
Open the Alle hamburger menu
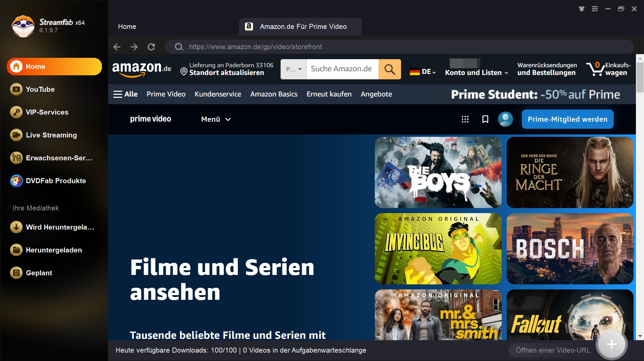click(126, 94)
